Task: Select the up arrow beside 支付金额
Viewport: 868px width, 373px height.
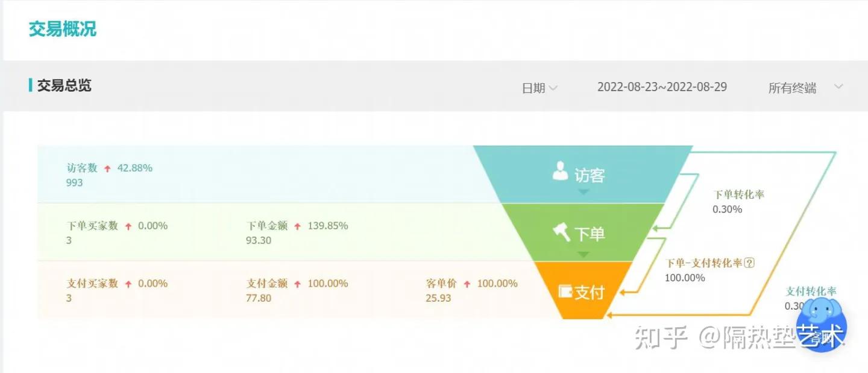Action: [x=297, y=283]
